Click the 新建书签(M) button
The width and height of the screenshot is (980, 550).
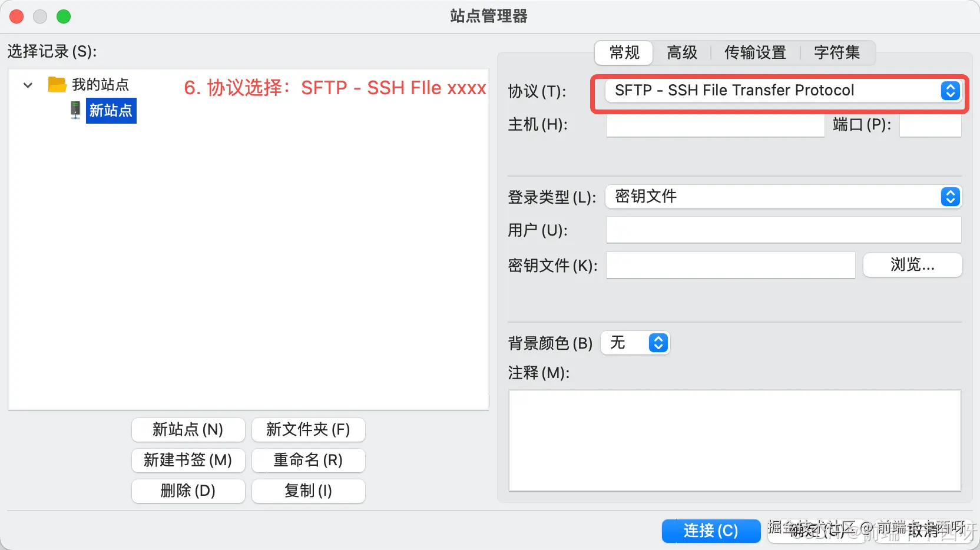(188, 460)
